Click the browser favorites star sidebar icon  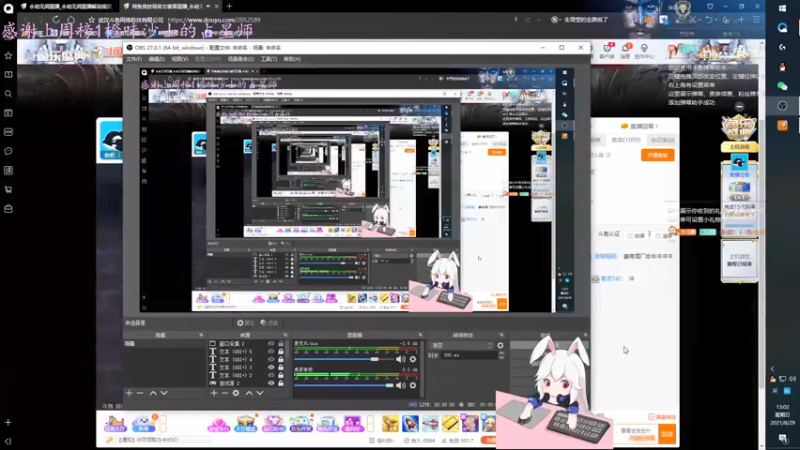click(x=8, y=55)
